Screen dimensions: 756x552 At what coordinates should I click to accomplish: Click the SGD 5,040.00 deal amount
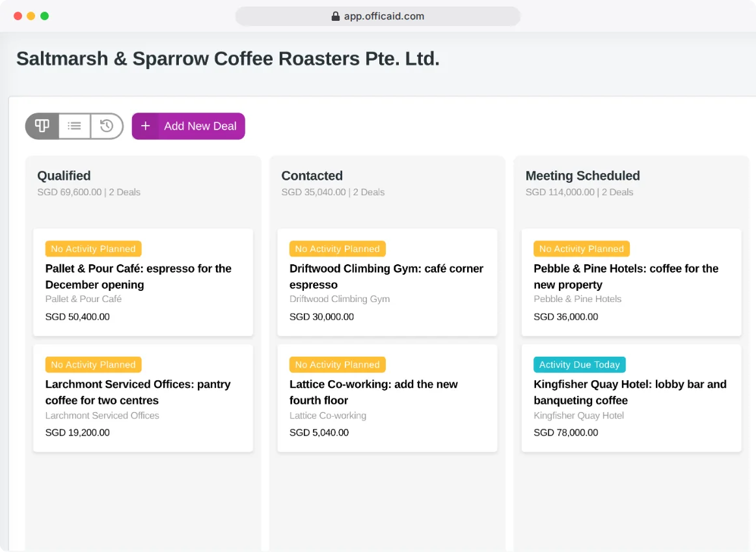click(x=319, y=433)
